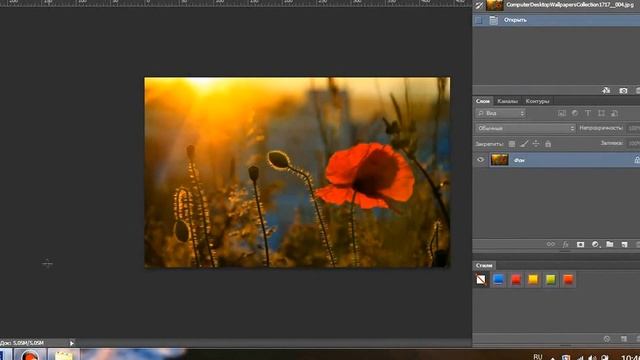The width and height of the screenshot is (640, 360).
Task: Open the media player icon in taskbar
Action: coord(30,355)
